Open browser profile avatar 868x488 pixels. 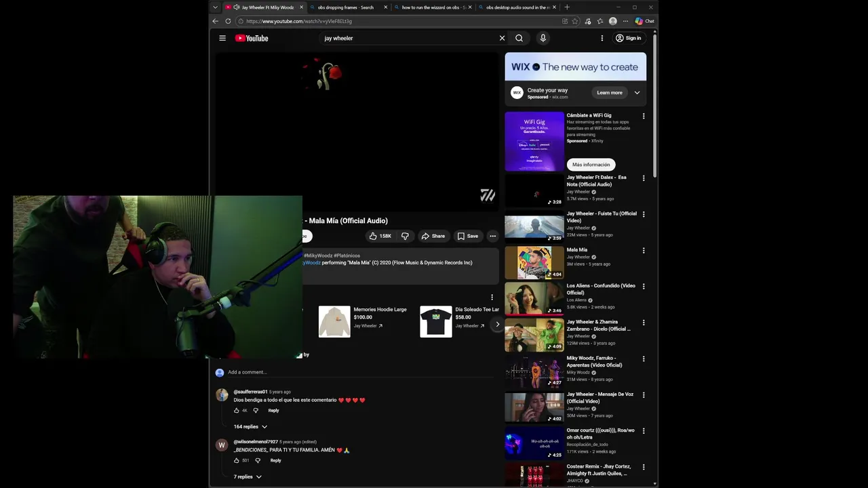click(613, 21)
